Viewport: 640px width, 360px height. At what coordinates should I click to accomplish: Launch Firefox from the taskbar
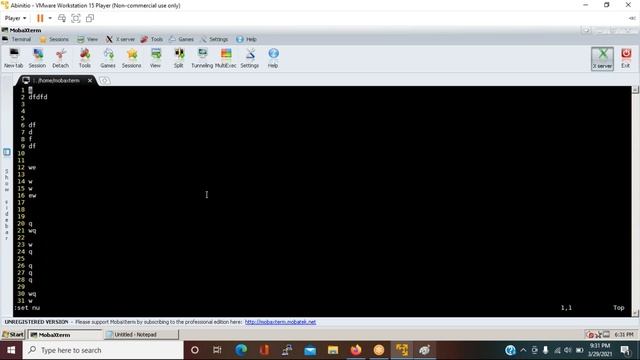(x=356, y=350)
